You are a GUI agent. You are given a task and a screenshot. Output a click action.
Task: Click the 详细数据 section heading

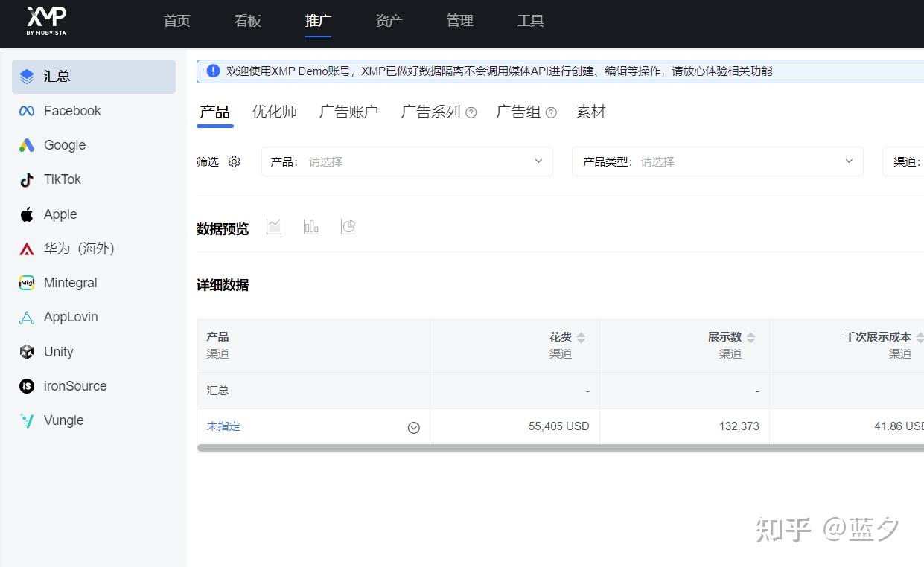223,285
